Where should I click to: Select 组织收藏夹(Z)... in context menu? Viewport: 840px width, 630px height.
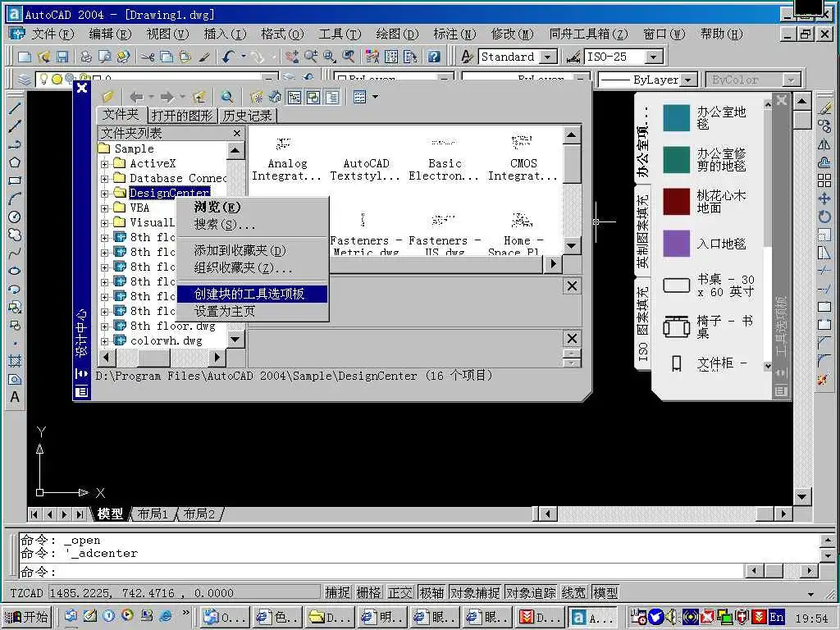coord(253,267)
